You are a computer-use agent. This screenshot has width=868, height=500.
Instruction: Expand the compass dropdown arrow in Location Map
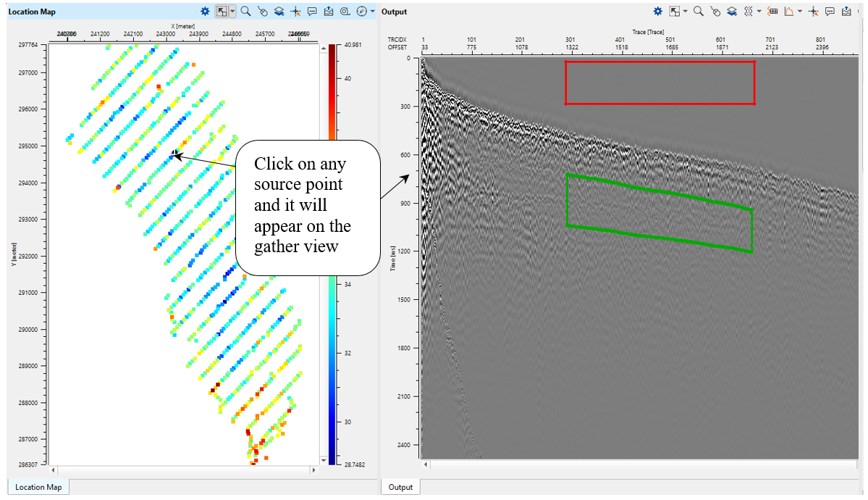pyautogui.click(x=372, y=12)
